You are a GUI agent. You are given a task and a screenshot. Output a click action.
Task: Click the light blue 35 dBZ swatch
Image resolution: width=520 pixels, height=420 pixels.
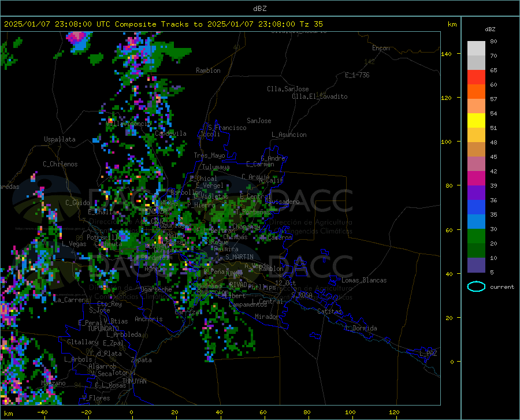click(476, 221)
